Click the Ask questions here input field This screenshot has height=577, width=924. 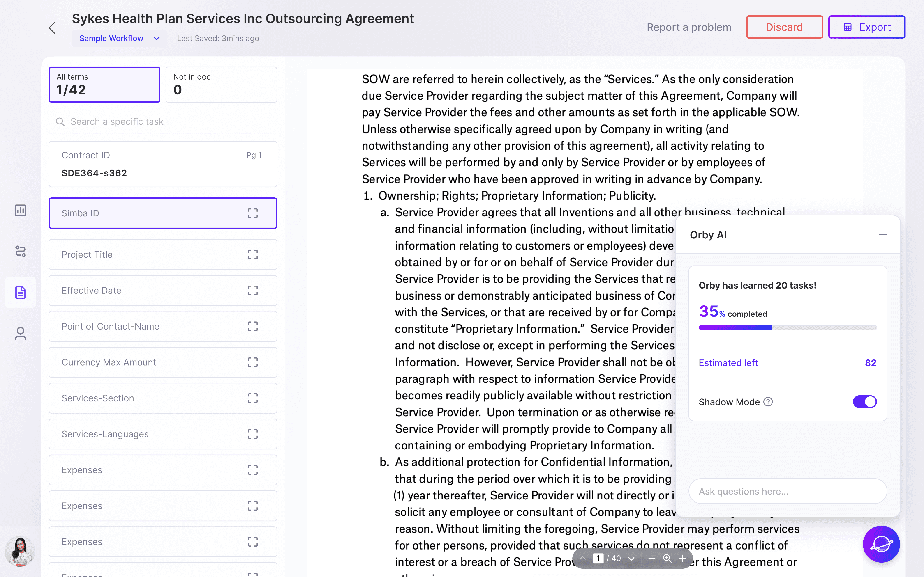point(787,491)
